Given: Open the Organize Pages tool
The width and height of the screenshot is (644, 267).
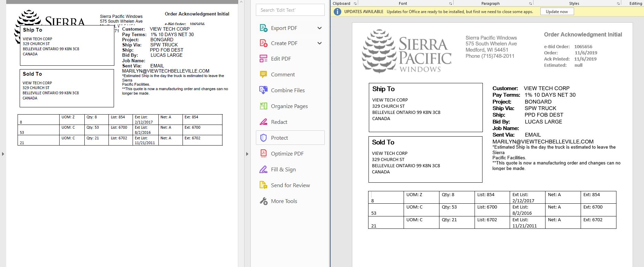Looking at the screenshot, I should click(x=289, y=106).
